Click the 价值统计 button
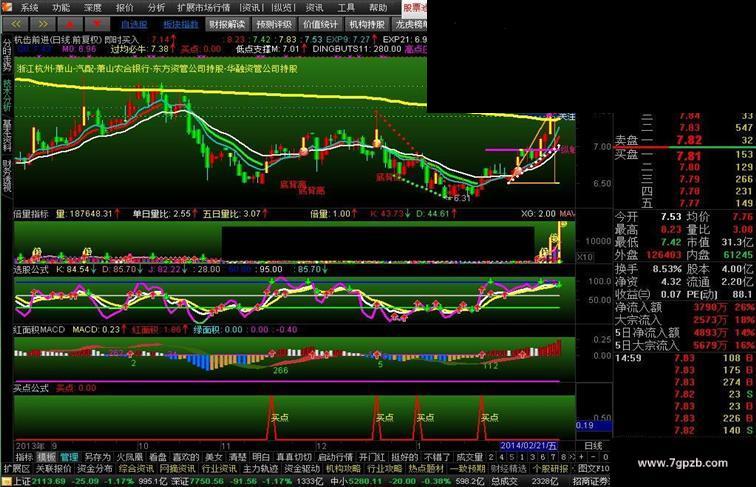The image size is (756, 487). 321,24
